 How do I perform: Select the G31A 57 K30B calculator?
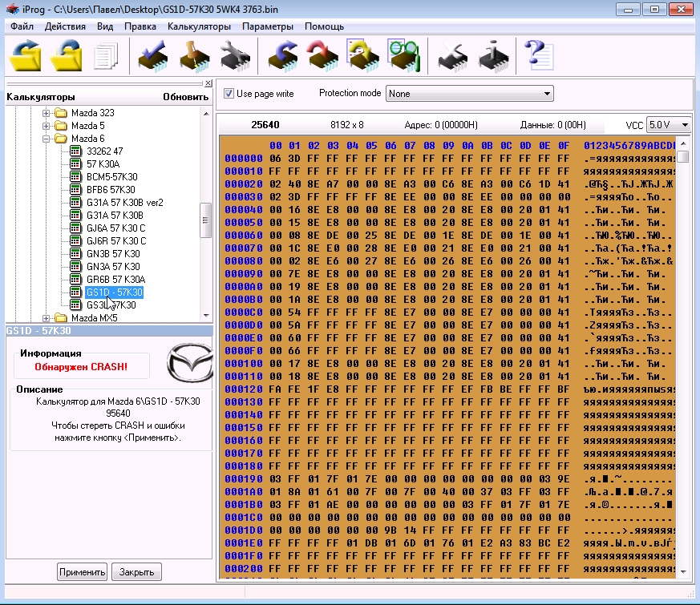(x=115, y=216)
